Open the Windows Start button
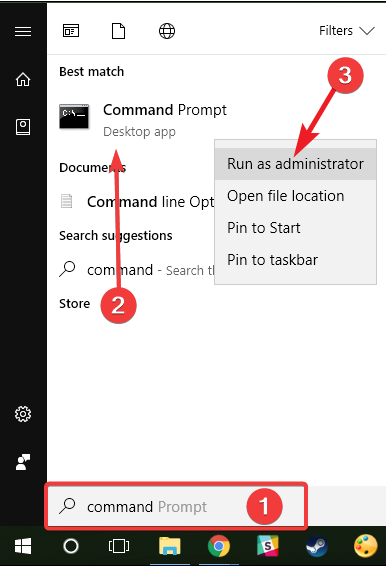The width and height of the screenshot is (386, 567). point(23,546)
